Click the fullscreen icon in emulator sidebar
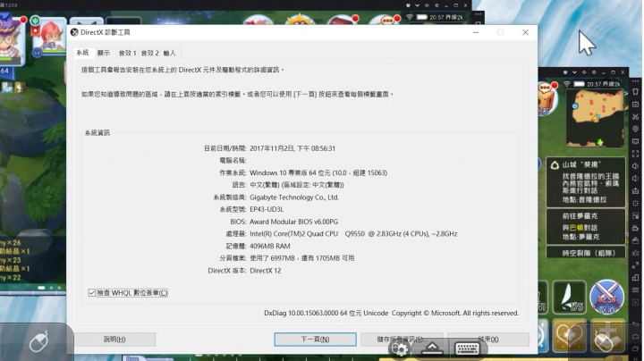Image resolution: width=644 pixels, height=361 pixels. [635, 154]
